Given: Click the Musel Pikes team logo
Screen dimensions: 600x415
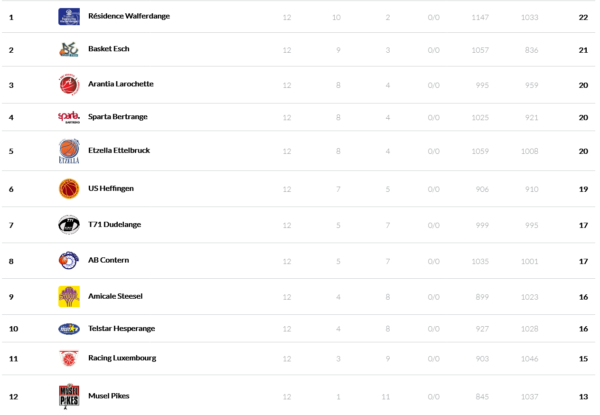Looking at the screenshot, I should pos(69,395).
